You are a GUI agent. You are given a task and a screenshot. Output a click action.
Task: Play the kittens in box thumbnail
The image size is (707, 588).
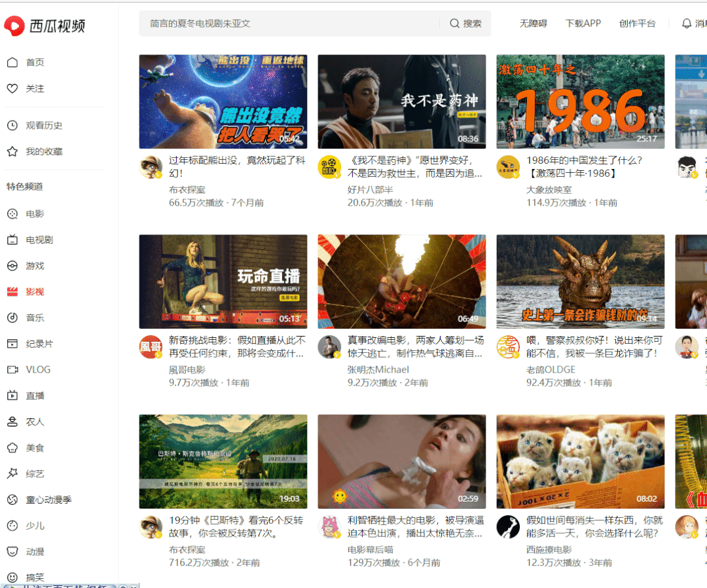pos(581,462)
